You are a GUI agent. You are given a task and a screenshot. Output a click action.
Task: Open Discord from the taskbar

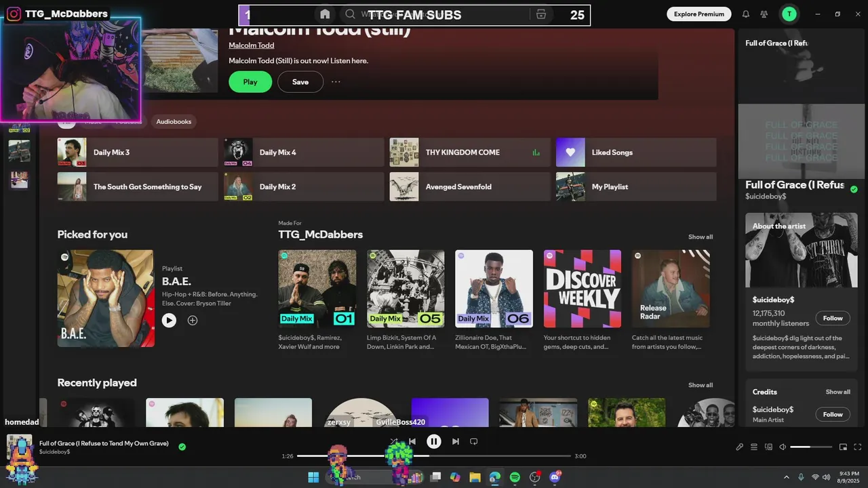point(555,477)
